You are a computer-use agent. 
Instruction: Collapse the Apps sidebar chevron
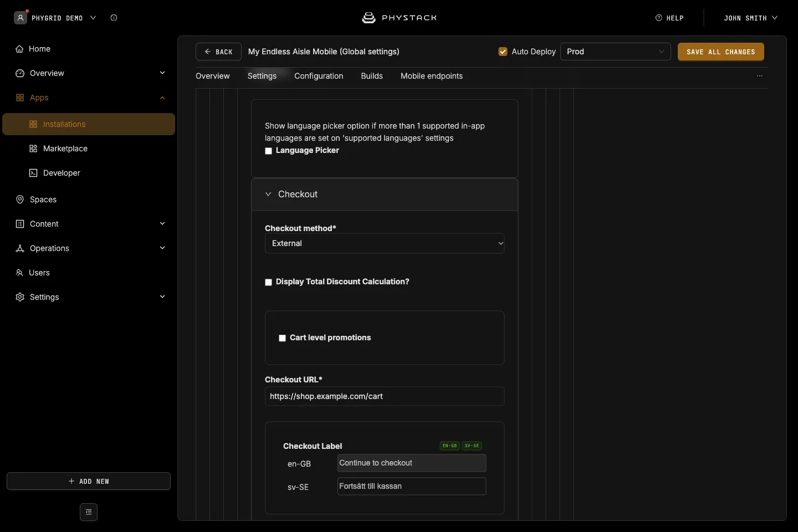tap(162, 98)
